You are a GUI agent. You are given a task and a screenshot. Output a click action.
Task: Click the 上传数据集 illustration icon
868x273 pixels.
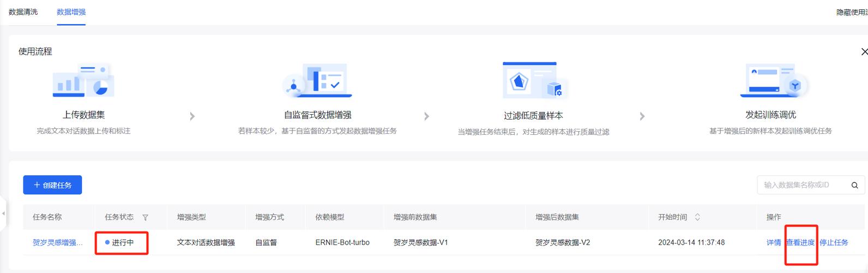pyautogui.click(x=83, y=80)
